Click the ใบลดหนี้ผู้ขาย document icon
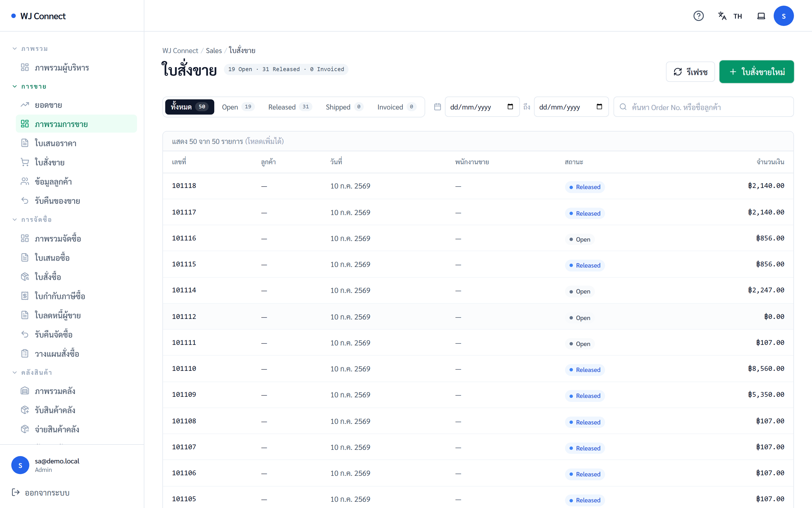The width and height of the screenshot is (812, 508). coord(25,315)
